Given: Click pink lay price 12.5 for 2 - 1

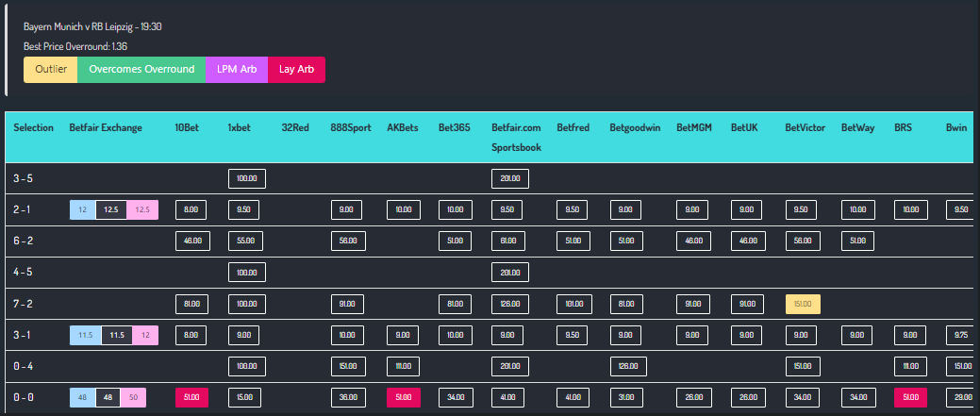Looking at the screenshot, I should 142,209.
